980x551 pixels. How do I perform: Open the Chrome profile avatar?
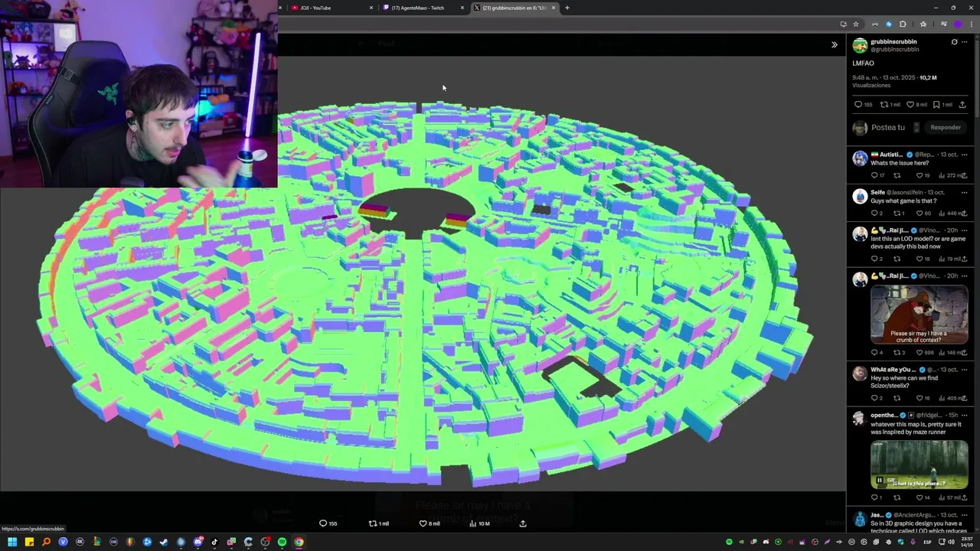tap(957, 24)
